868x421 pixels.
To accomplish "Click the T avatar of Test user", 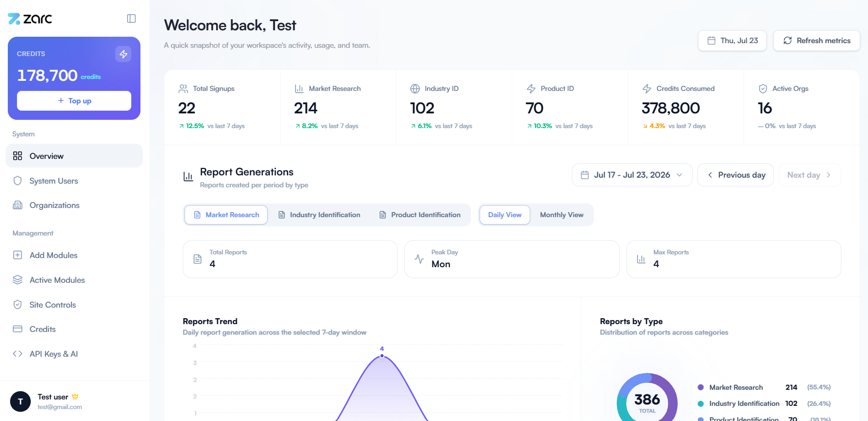I will [x=20, y=402].
